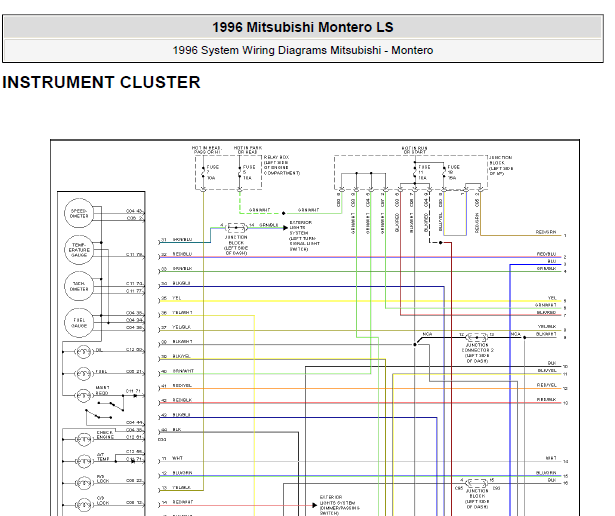
Task: Click 'C04 43' connector label by speedometer
Action: [x=135, y=211]
